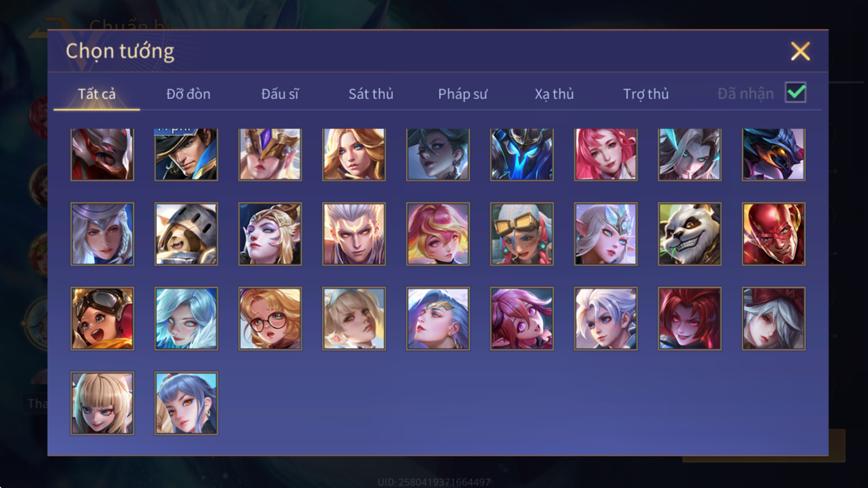
Task: Choose the red-masked Flash hero portrait
Action: (774, 234)
